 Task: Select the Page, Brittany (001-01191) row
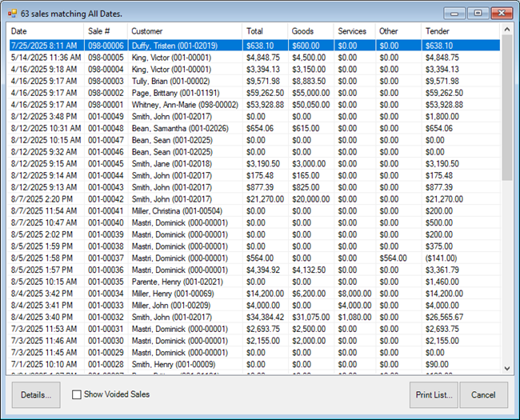coord(254,93)
